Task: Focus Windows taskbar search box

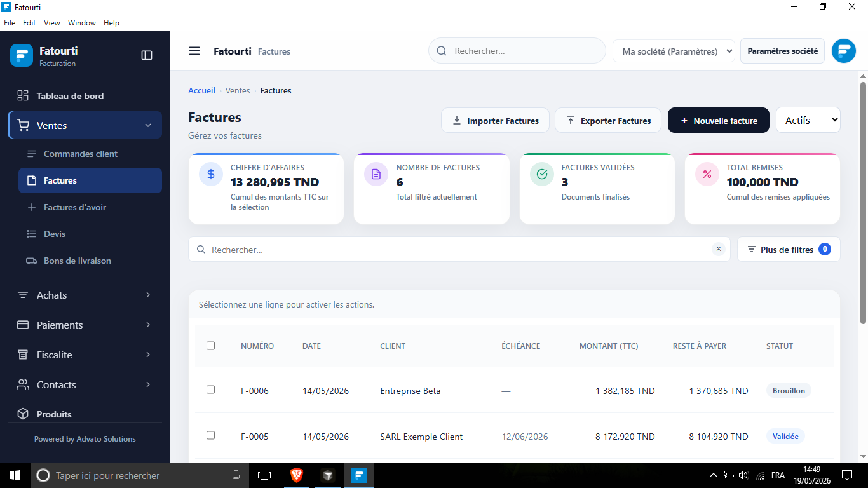Action: (139, 475)
